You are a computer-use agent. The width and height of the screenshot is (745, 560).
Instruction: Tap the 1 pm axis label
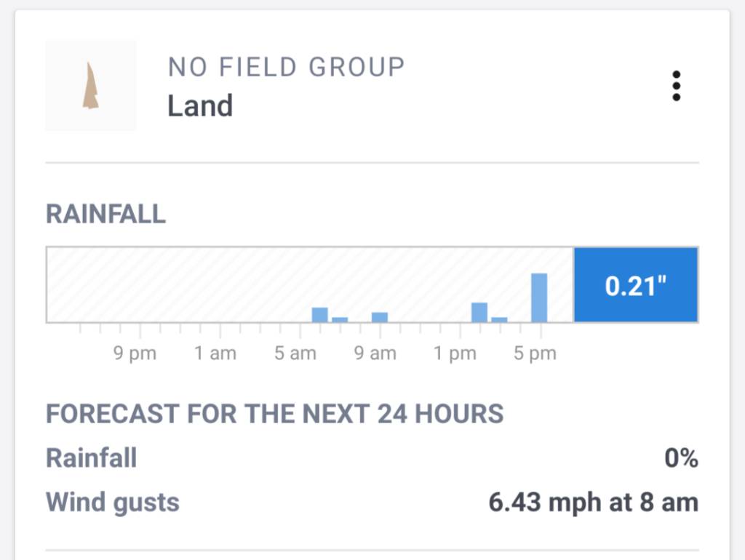coord(455,353)
